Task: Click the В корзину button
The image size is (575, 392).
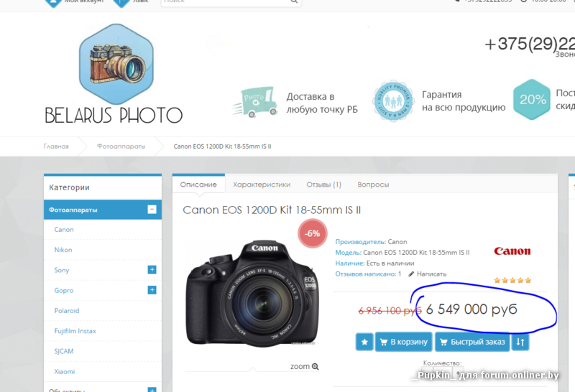Action: 404,342
